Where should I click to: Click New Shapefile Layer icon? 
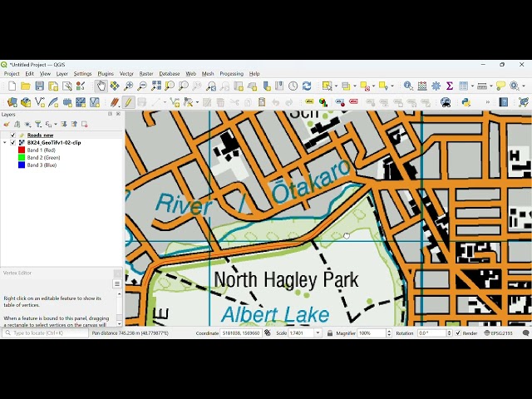coord(40,102)
